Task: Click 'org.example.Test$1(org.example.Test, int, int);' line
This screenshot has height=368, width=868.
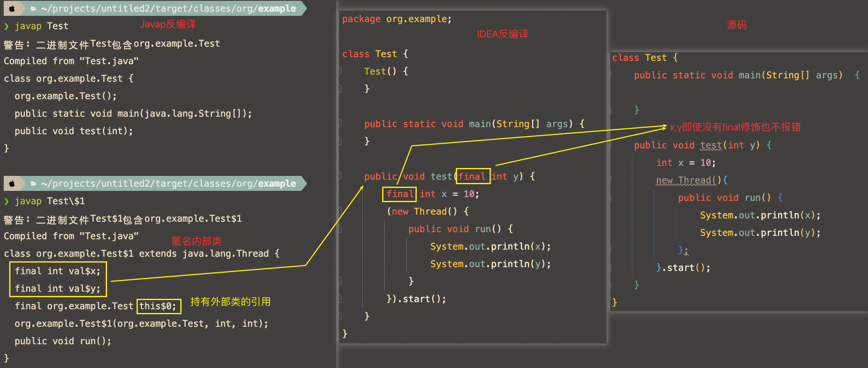Action: pos(142,324)
